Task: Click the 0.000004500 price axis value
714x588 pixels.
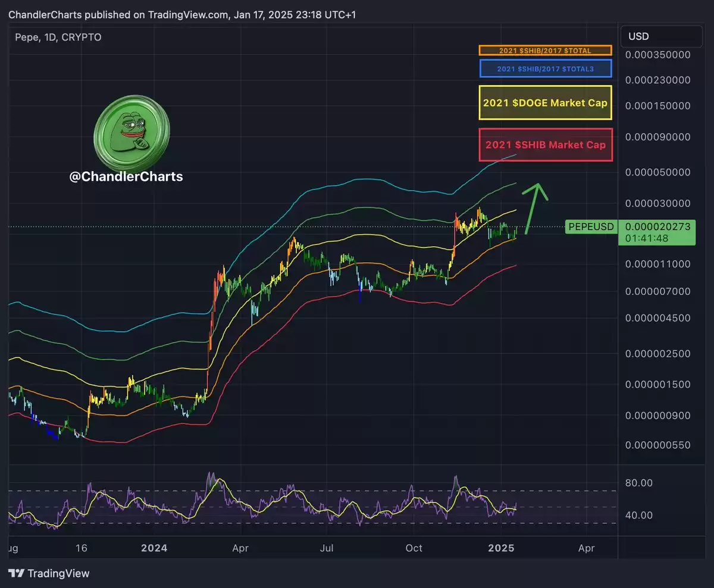Action: coord(657,318)
